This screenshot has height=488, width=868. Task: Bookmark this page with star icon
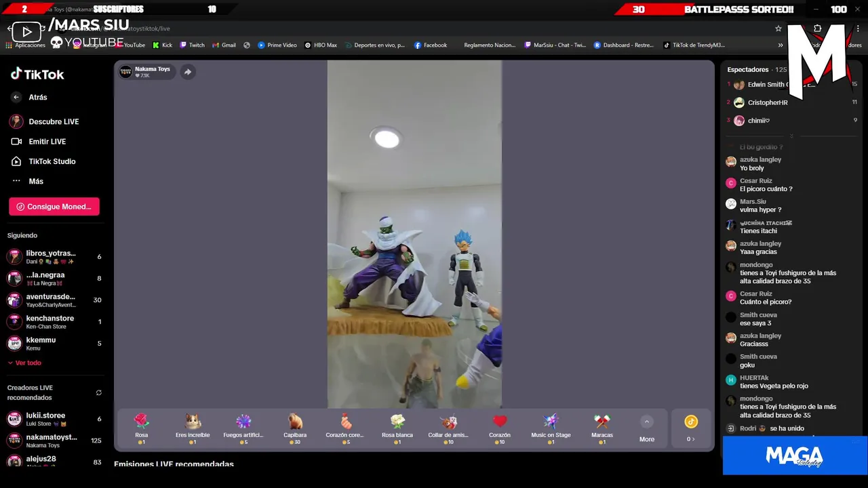point(778,28)
